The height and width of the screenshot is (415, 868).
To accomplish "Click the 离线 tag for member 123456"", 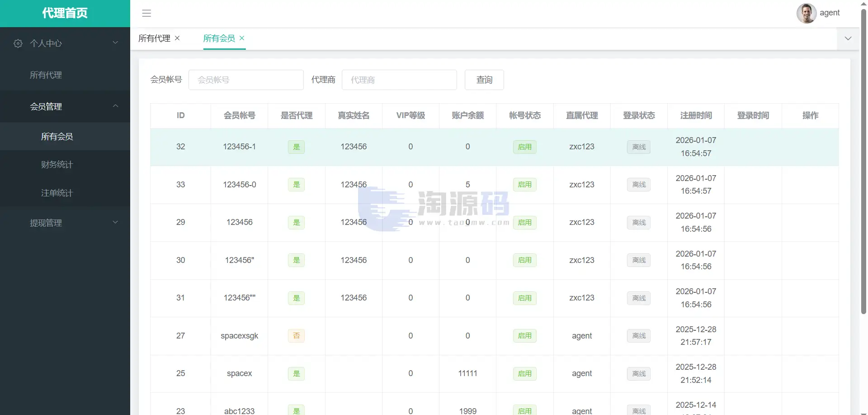I will 639,260.
